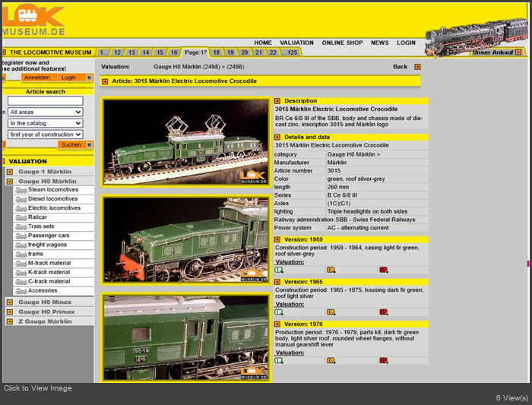Open Train sets category link

pyautogui.click(x=41, y=226)
